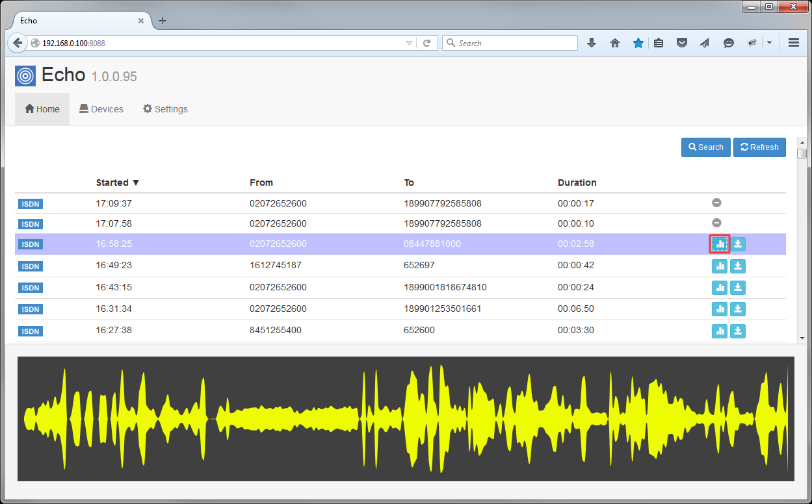
Task: Click the Echo logo icon
Action: point(25,76)
